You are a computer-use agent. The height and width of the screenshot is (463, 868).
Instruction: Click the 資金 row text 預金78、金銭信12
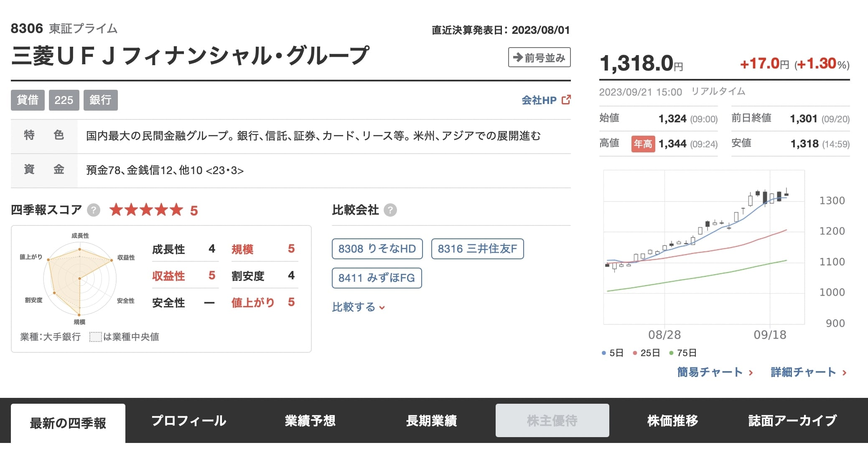point(165,170)
